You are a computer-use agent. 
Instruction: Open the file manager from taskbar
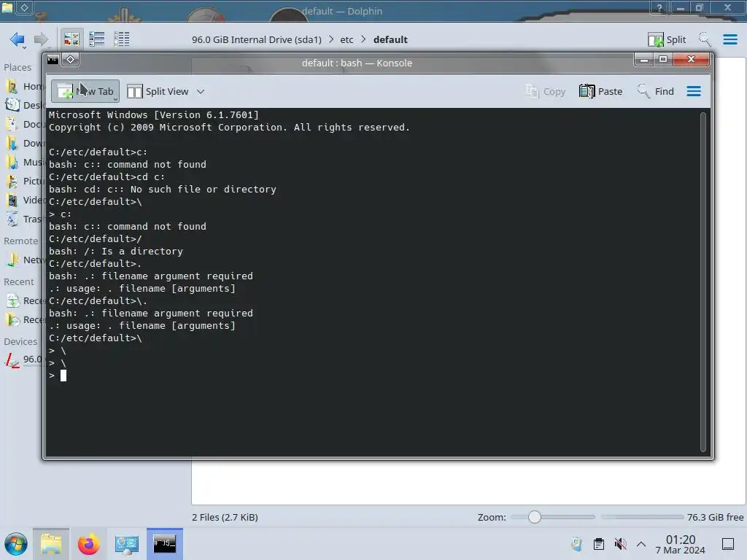(x=51, y=544)
